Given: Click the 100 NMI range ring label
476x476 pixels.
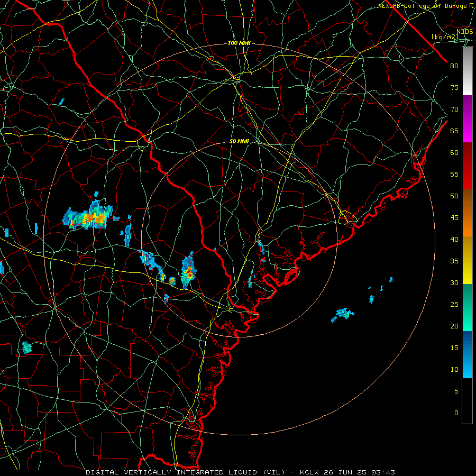Looking at the screenshot, I should [x=239, y=43].
